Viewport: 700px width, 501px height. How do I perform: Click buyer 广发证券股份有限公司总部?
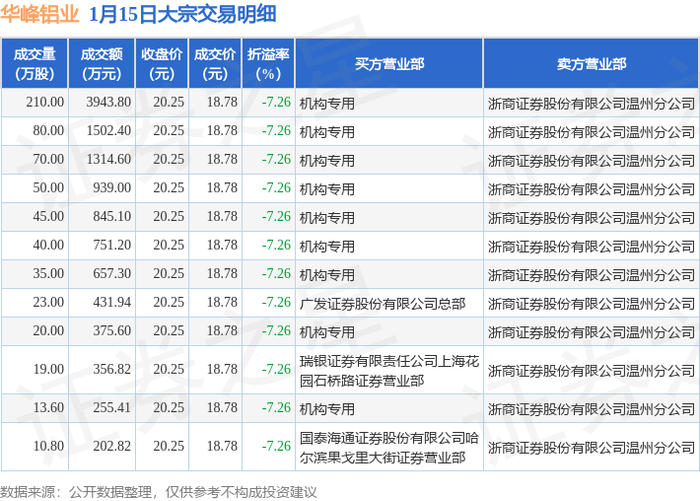[382, 304]
